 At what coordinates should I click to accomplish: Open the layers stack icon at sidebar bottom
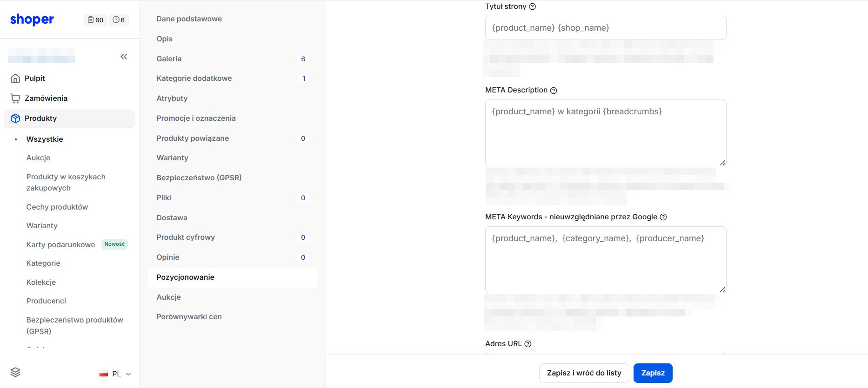pyautogui.click(x=15, y=372)
